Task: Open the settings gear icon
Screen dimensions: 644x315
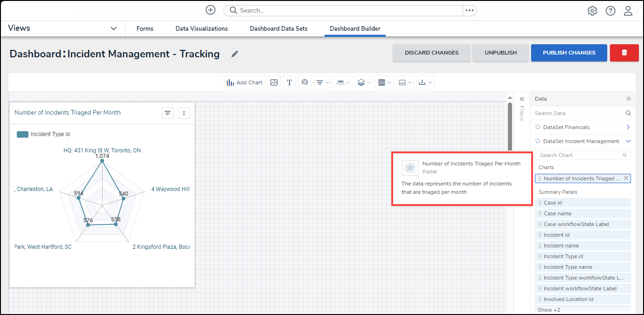Action: coord(592,11)
